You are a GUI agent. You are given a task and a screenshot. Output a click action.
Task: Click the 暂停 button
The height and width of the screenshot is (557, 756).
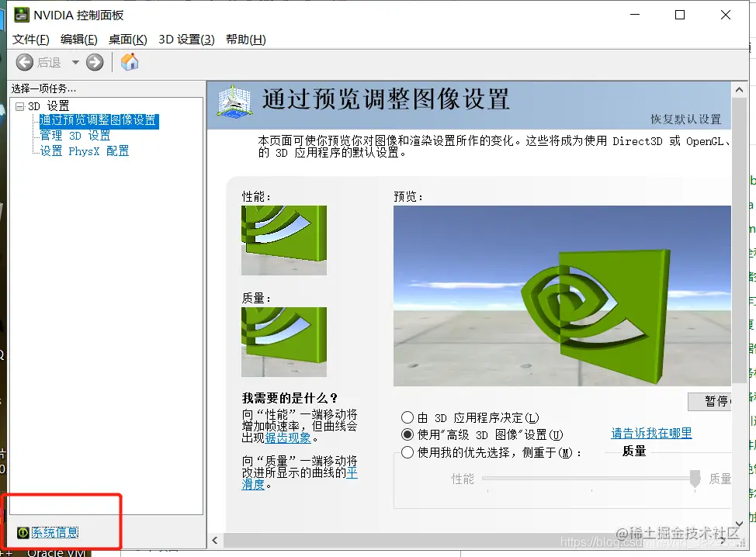click(709, 401)
